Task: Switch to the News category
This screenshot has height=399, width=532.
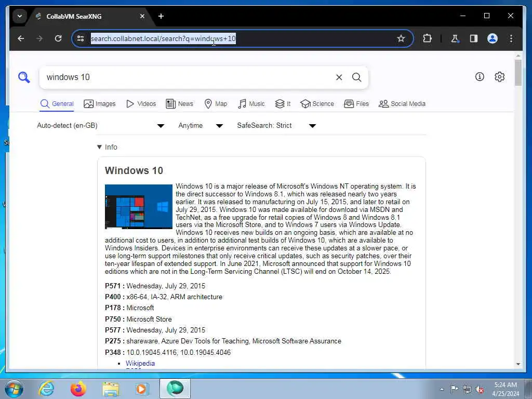Action: [179, 104]
